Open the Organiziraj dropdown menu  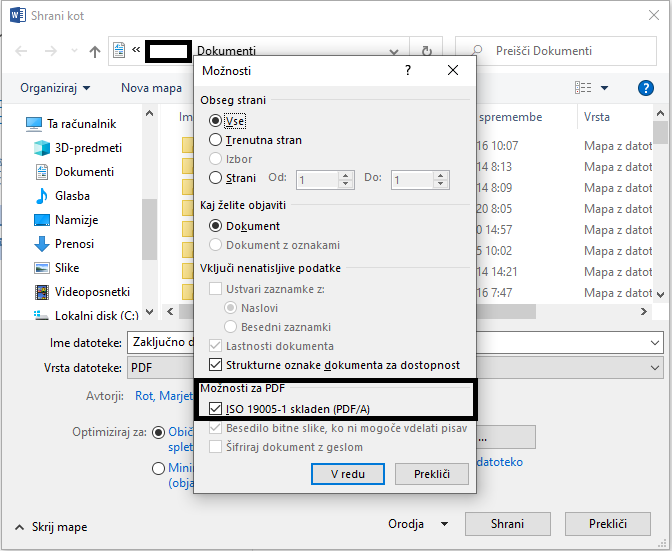click(56, 88)
